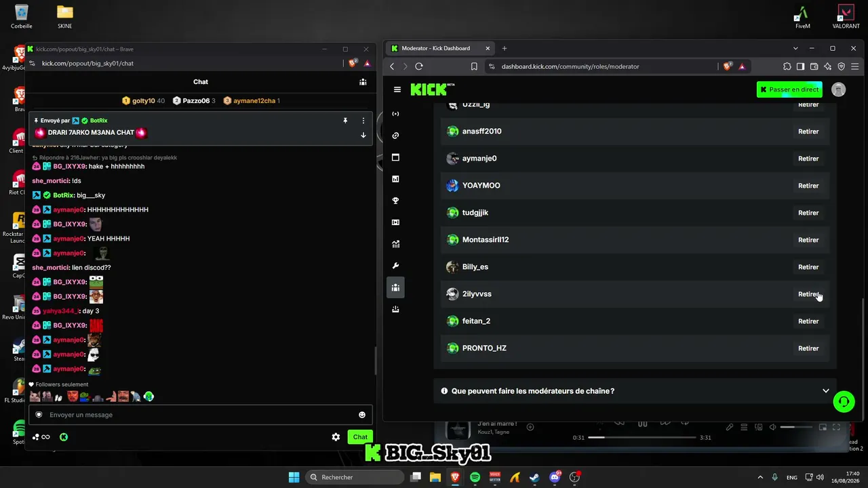Open the Corbeille desktop icon
This screenshot has height=488, width=868.
pos(22,17)
